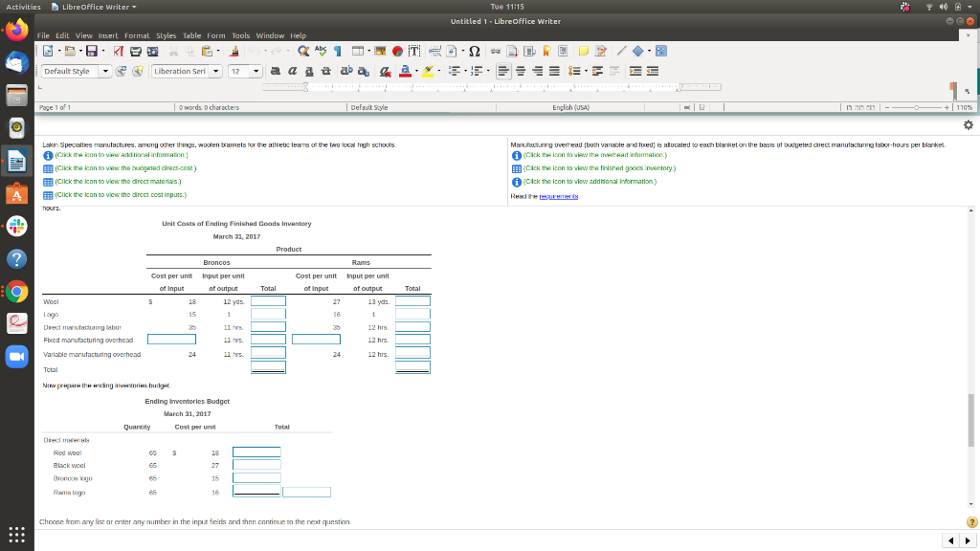
Task: Click Subscript icon in formatting bar
Action: 364,71
